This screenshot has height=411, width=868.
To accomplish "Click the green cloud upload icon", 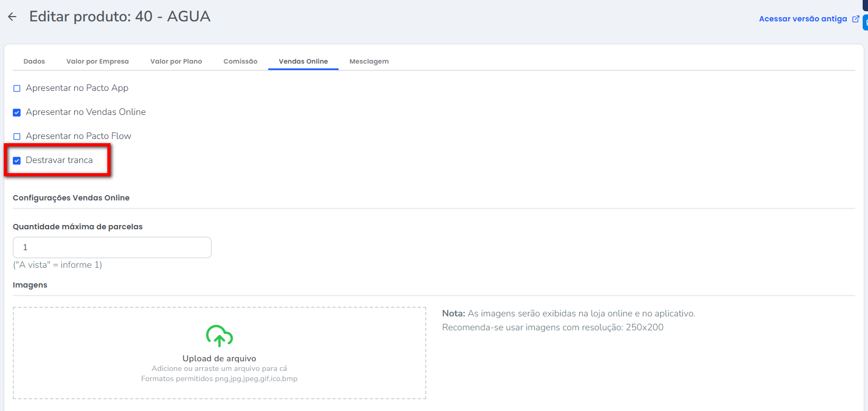I will [219, 336].
